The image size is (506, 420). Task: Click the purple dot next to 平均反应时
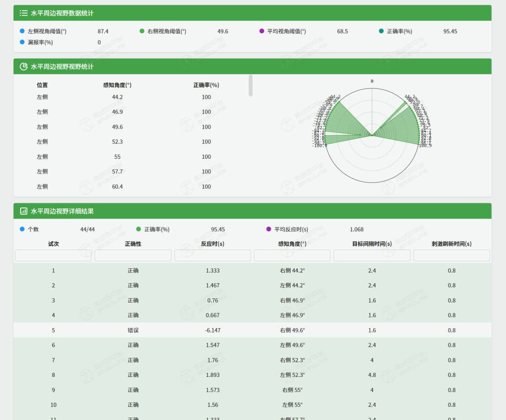pos(268,229)
